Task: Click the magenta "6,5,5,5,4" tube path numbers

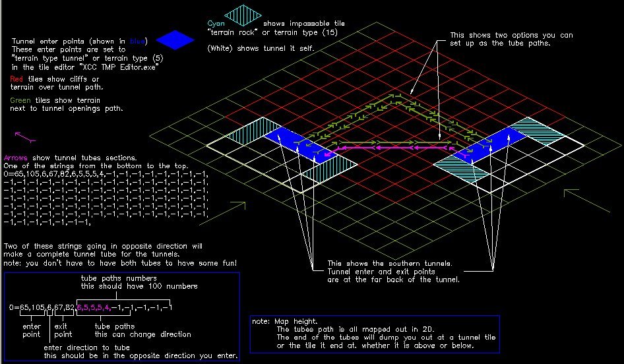Action: click(x=94, y=307)
